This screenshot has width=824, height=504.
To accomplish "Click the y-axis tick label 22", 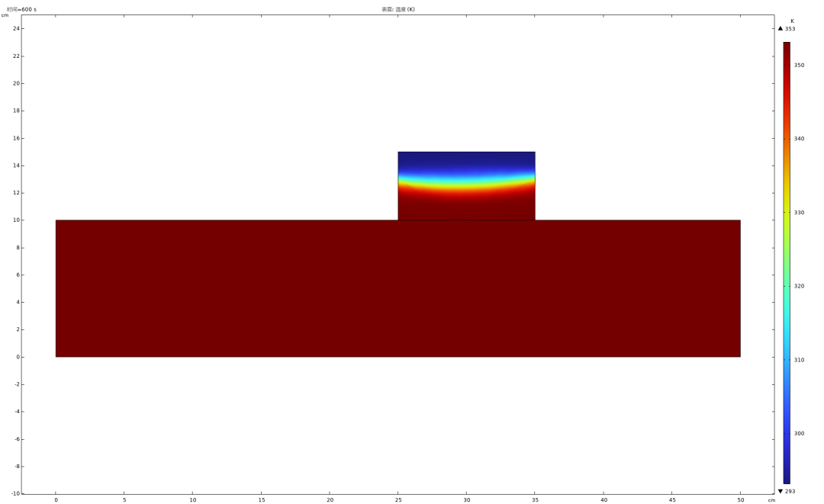I will [x=16, y=56].
